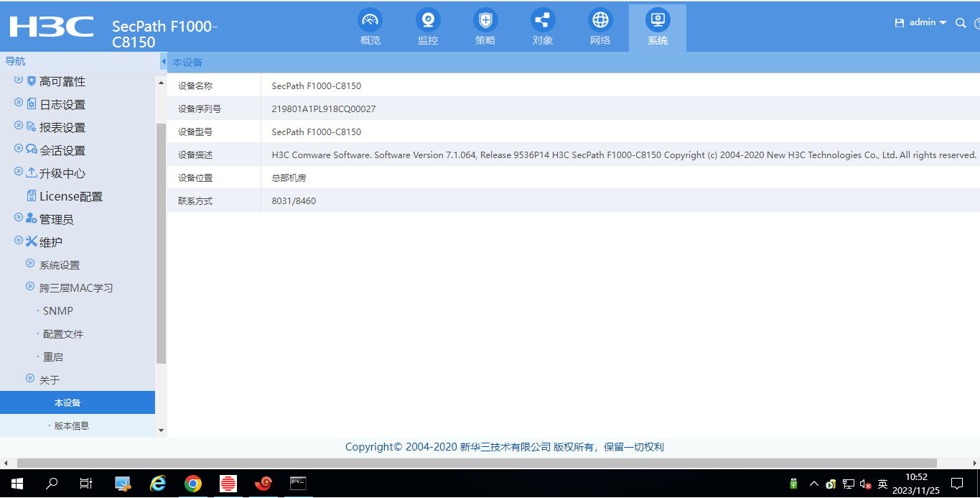The width and height of the screenshot is (980, 498).
Task: Launch Internet Explorer from taskbar
Action: coord(158,484)
